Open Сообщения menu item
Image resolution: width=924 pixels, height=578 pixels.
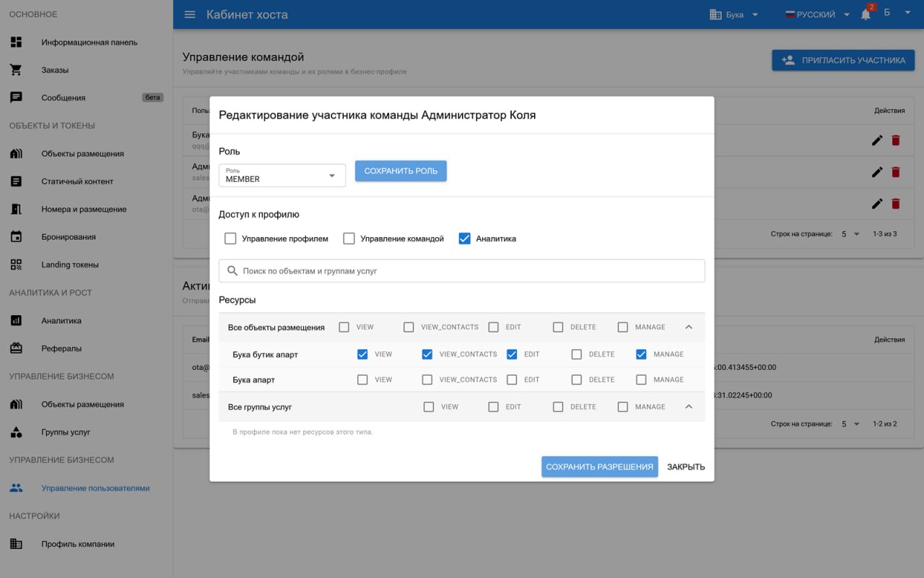click(87, 98)
